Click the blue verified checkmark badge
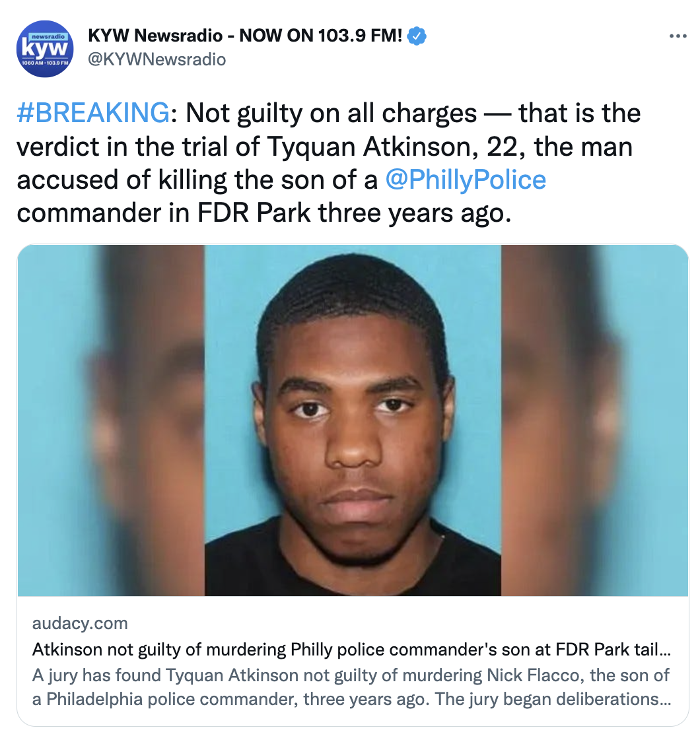This screenshot has height=738, width=700. (x=417, y=36)
